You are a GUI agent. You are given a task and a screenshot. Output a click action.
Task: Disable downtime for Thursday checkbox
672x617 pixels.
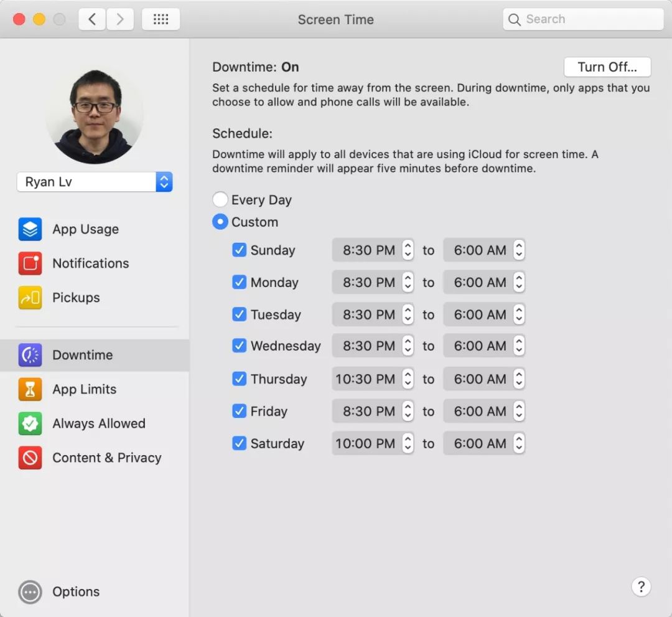click(239, 379)
